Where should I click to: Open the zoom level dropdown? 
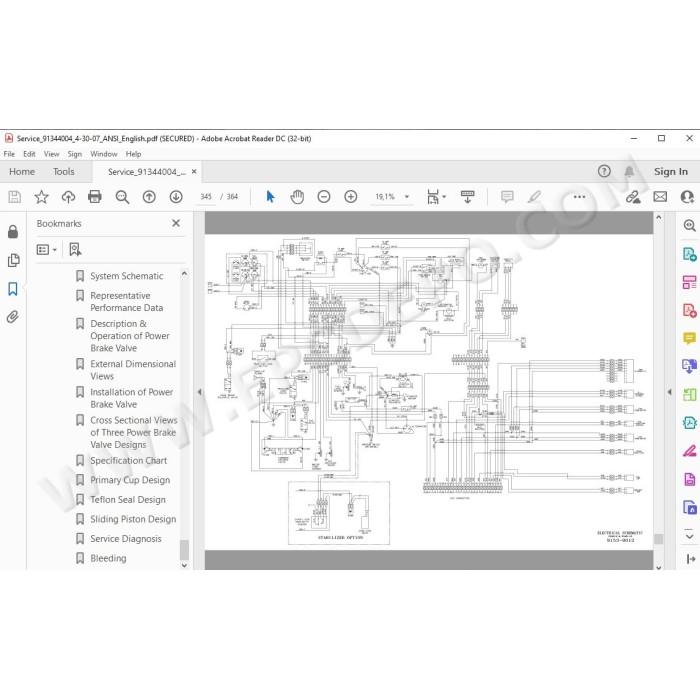tap(407, 197)
